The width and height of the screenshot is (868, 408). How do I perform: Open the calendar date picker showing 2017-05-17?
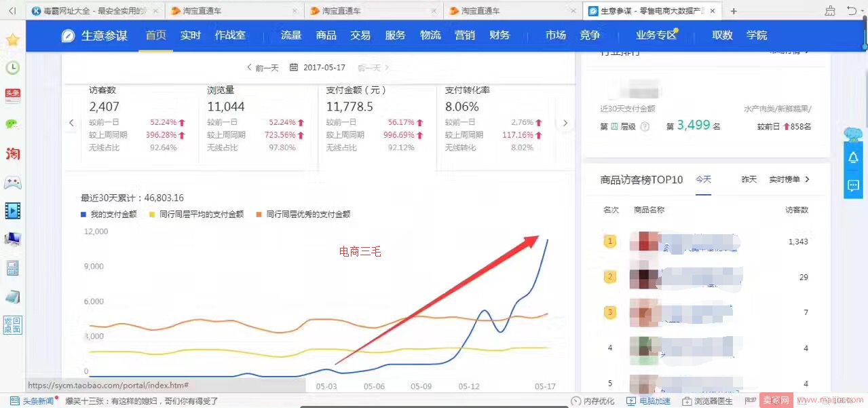(x=318, y=68)
